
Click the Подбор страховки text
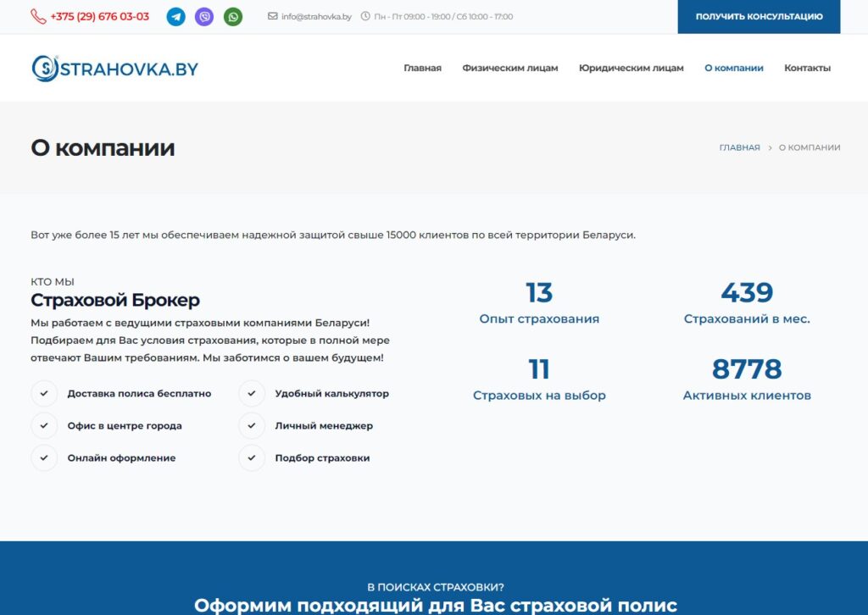322,458
